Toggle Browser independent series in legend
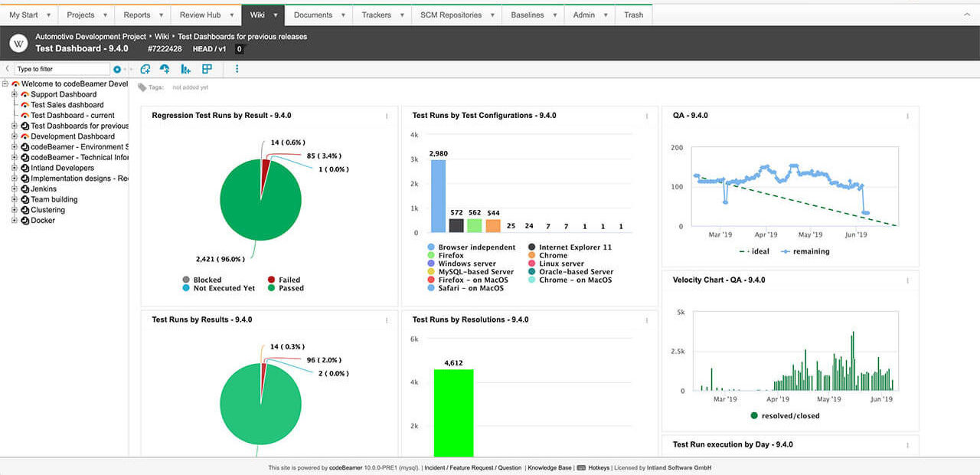Screen dimensions: 980x475 (x=471, y=247)
